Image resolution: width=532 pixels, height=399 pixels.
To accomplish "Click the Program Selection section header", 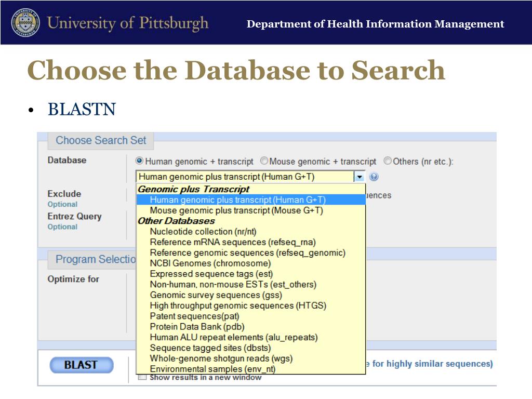I will [92, 259].
